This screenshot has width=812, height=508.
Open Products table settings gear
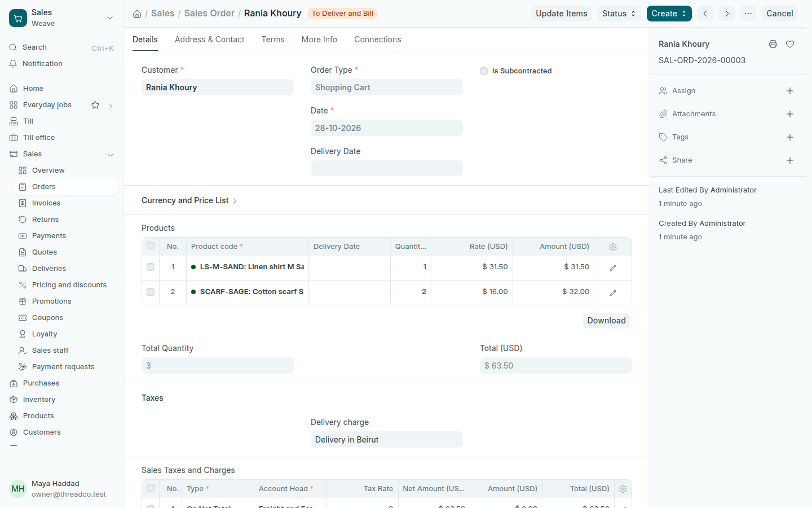coord(613,247)
